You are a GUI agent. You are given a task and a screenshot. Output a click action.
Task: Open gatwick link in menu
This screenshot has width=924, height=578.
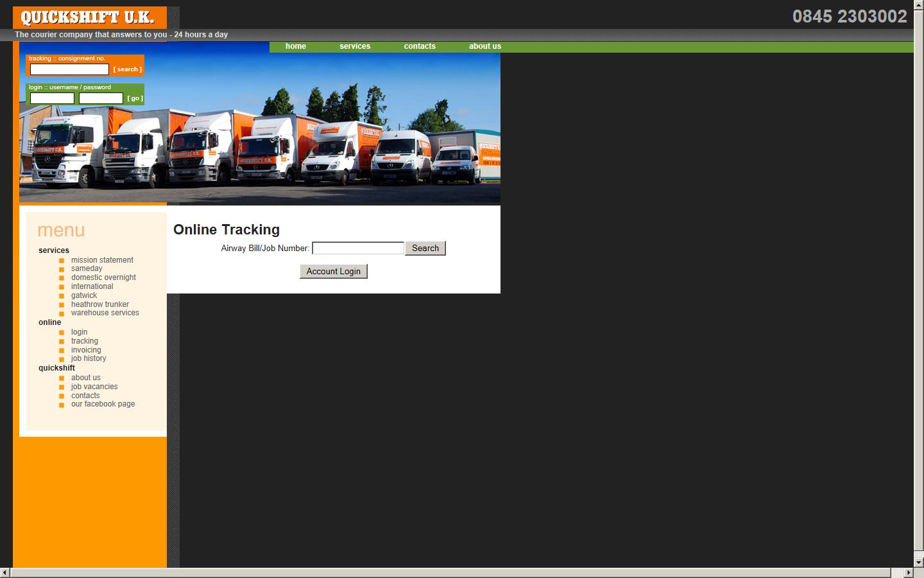pos(84,295)
